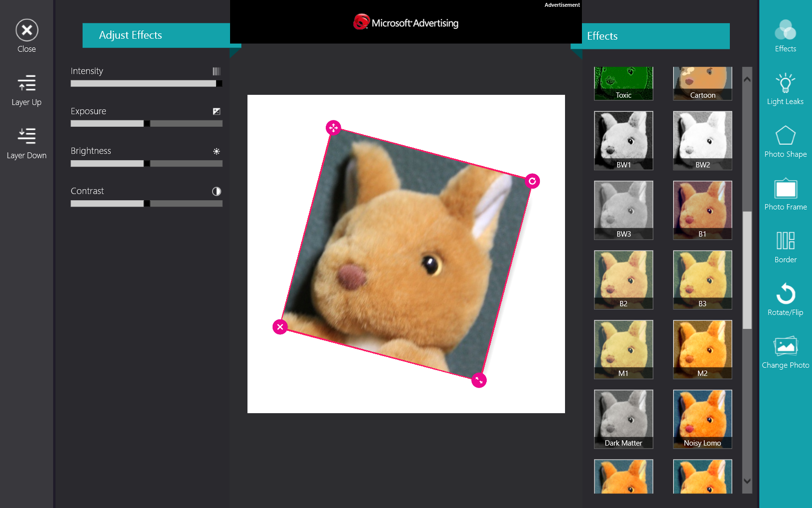Apply the M2 effect
Image resolution: width=812 pixels, height=508 pixels.
point(702,350)
